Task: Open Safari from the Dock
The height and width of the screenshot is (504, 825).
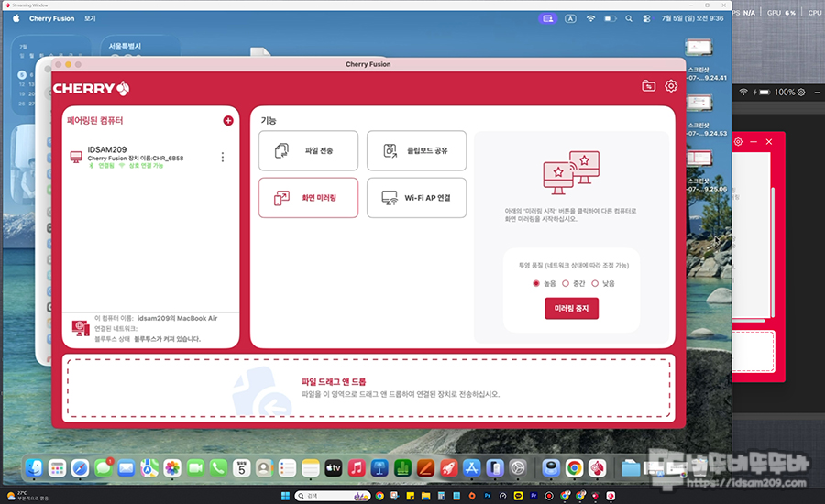Action: (80, 467)
